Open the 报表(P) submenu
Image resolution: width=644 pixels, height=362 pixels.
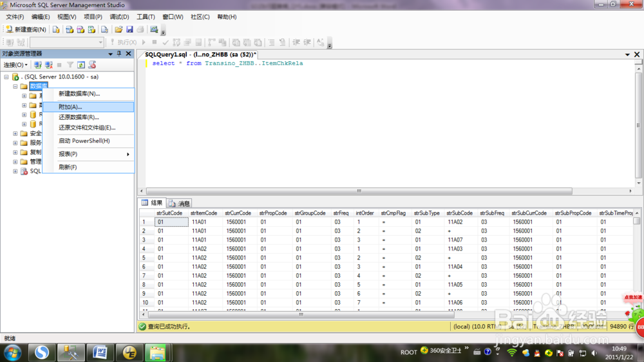coord(88,154)
